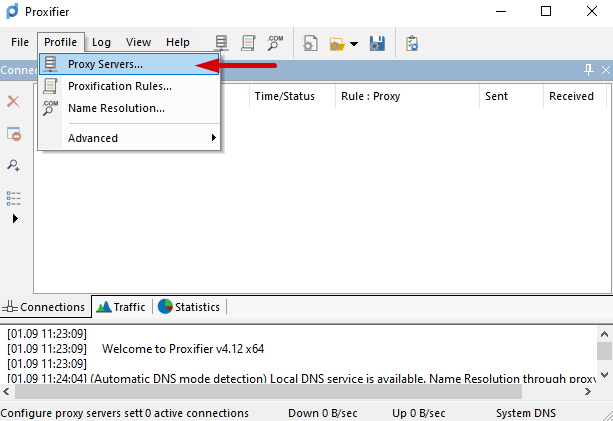The width and height of the screenshot is (613, 421).
Task: Click the list view sidebar icon
Action: pyautogui.click(x=14, y=198)
